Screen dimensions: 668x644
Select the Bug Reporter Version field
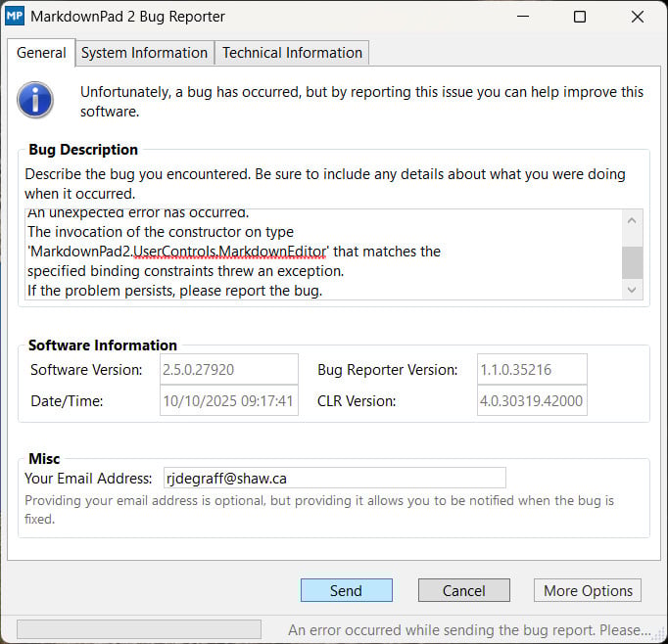[x=531, y=370]
